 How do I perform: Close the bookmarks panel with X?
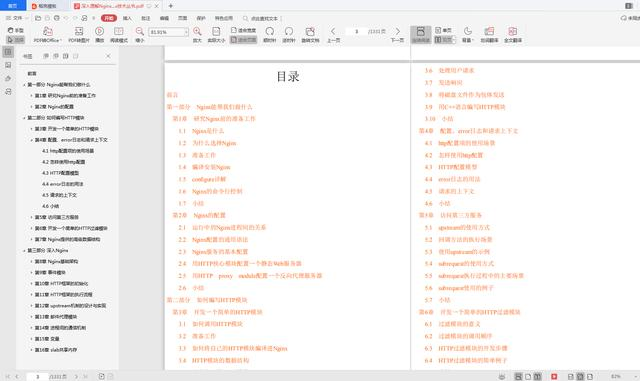[108, 56]
